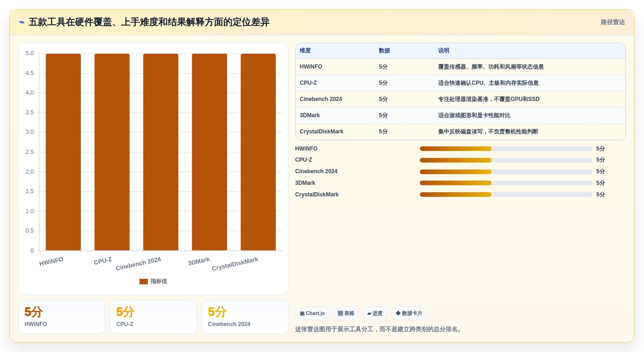Select the Cinebench 2024 table row name
Image resolution: width=644 pixels, height=352 pixels.
(x=321, y=99)
